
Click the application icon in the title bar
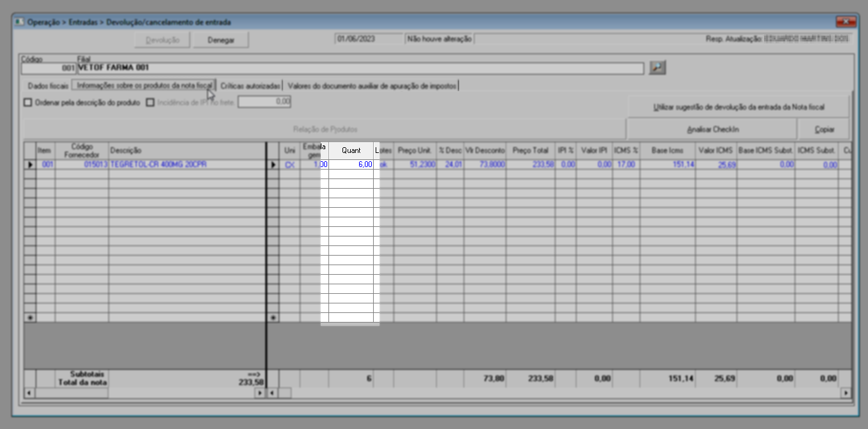tap(18, 22)
